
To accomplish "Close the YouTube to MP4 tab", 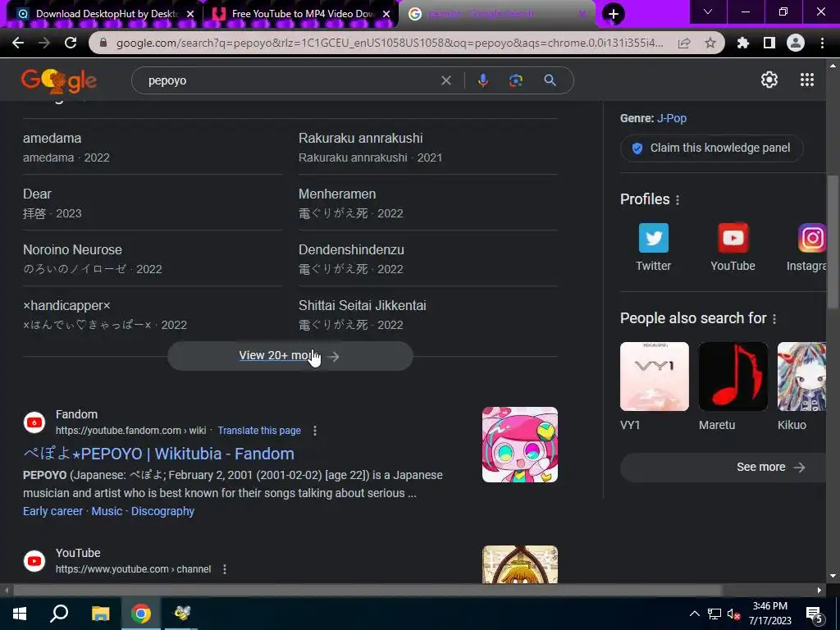I will pos(386,14).
